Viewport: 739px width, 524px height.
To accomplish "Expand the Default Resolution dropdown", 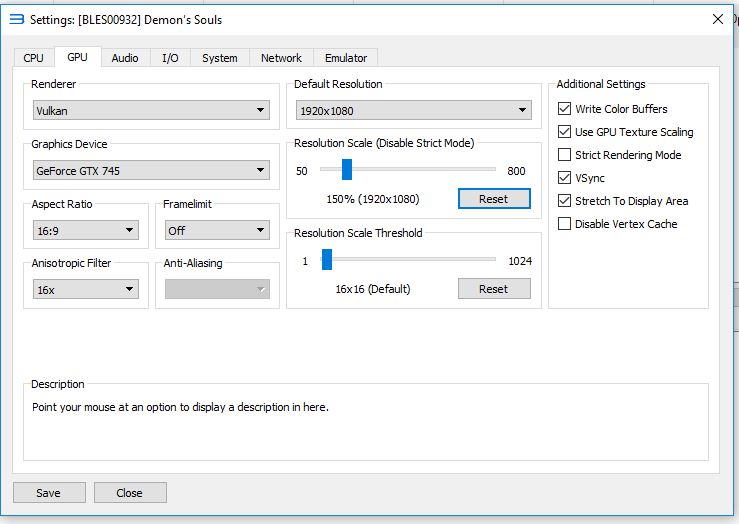I will point(413,111).
